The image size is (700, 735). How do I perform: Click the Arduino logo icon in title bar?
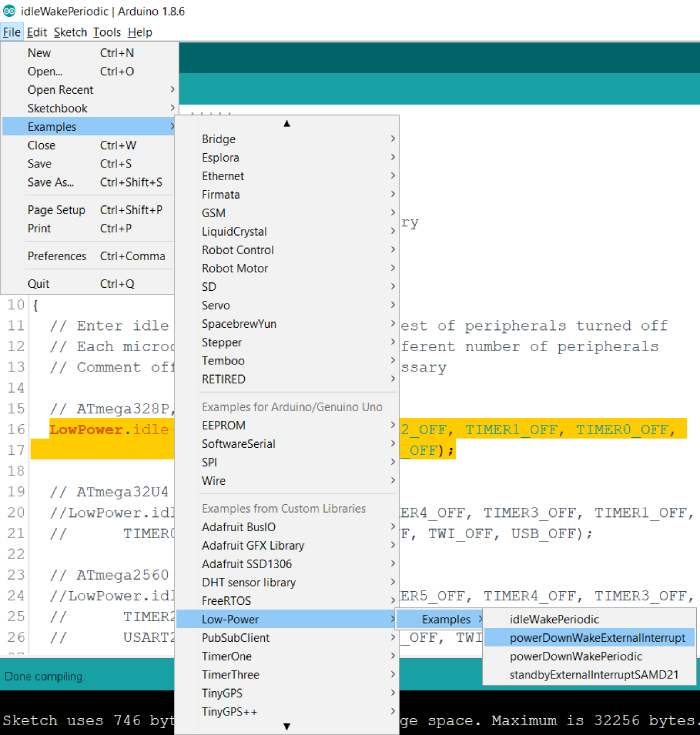point(9,11)
